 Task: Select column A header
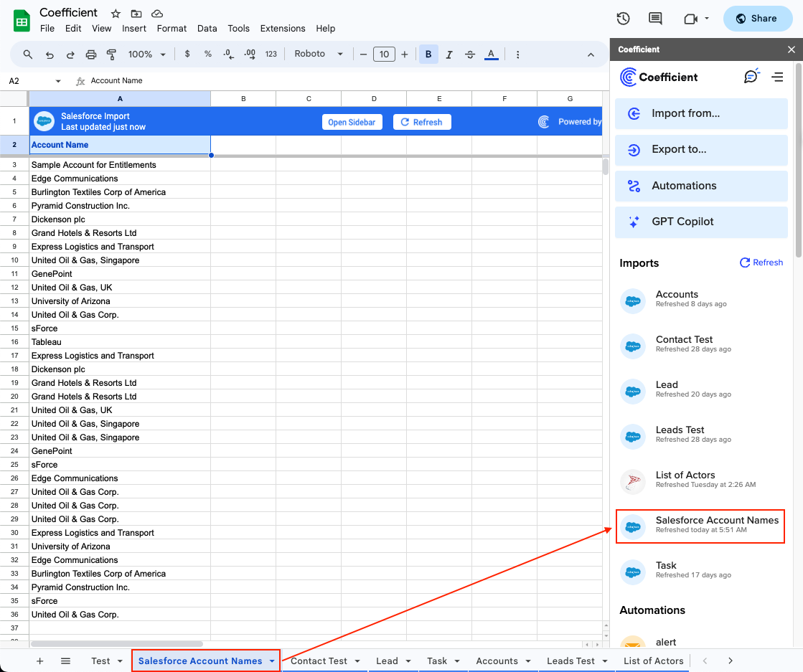coord(120,99)
